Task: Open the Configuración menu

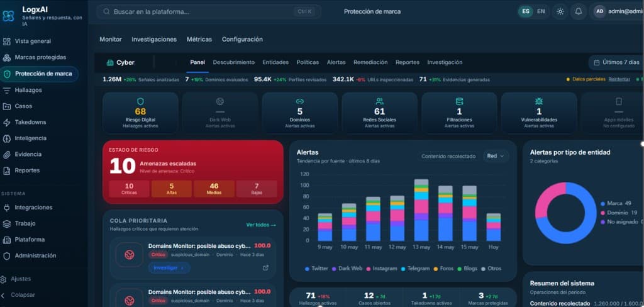Action: point(242,40)
